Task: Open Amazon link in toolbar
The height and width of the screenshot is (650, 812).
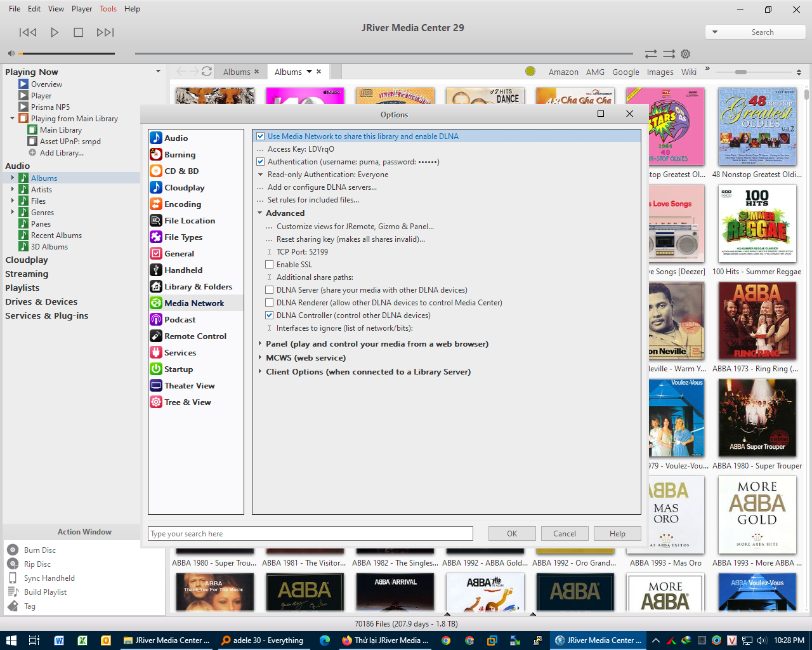Action: coord(563,72)
